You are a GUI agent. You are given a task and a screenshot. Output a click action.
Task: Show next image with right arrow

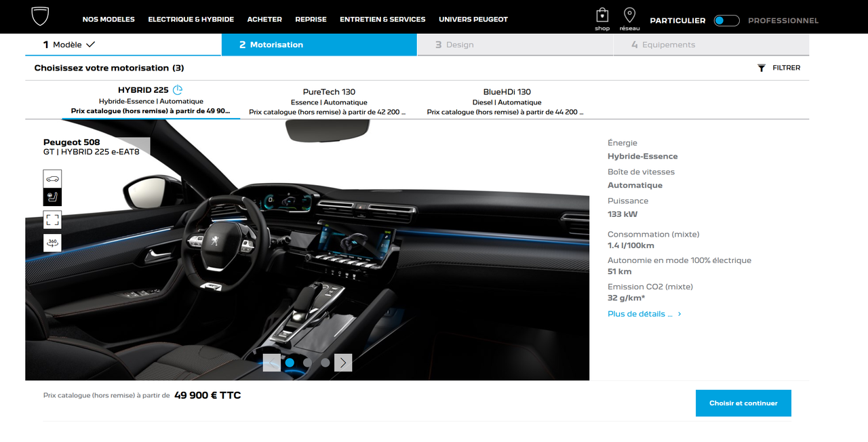click(x=343, y=363)
